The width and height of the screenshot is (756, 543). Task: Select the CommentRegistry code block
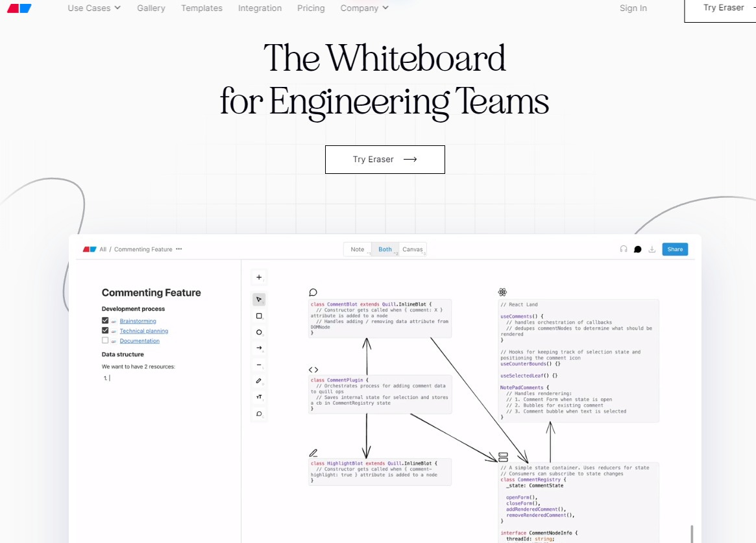click(x=579, y=503)
